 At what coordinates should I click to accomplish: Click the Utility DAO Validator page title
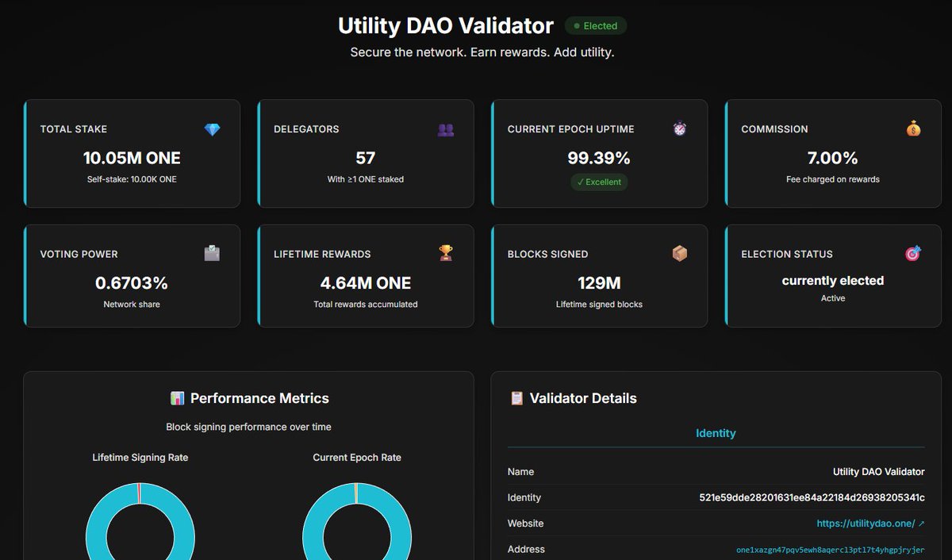446,25
